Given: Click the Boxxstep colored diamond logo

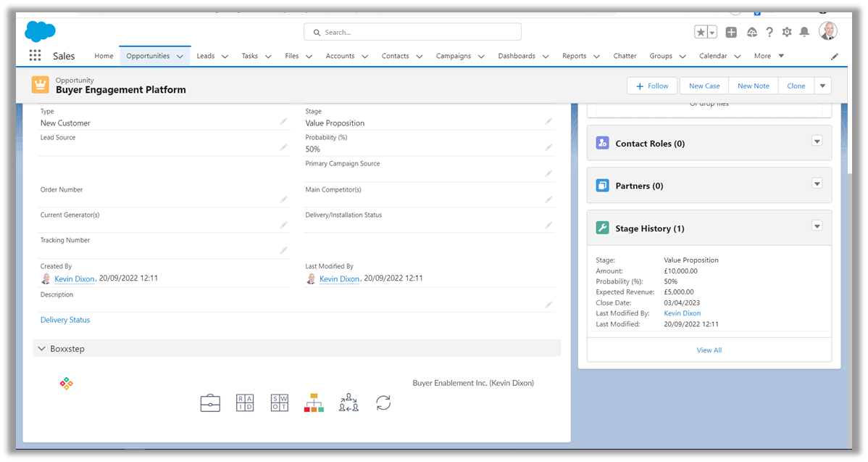Looking at the screenshot, I should point(67,384).
